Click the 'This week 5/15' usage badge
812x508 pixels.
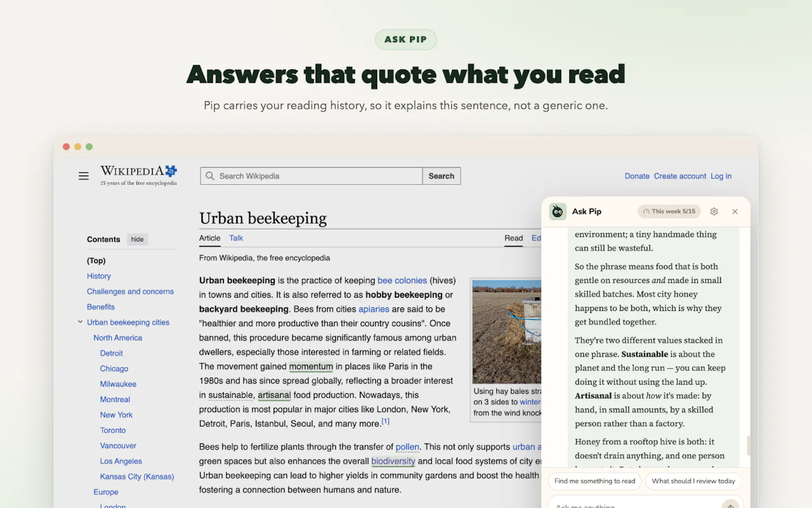[x=669, y=211]
